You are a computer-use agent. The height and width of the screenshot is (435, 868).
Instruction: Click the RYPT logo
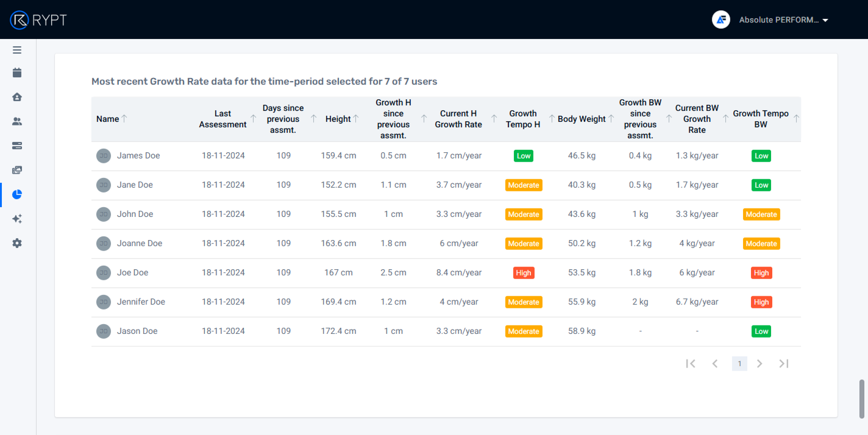[x=38, y=20]
